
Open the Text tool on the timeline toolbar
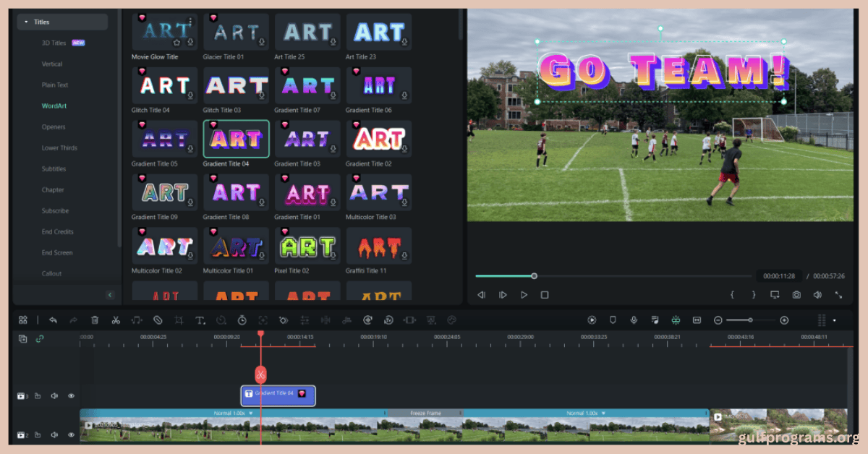(x=201, y=320)
